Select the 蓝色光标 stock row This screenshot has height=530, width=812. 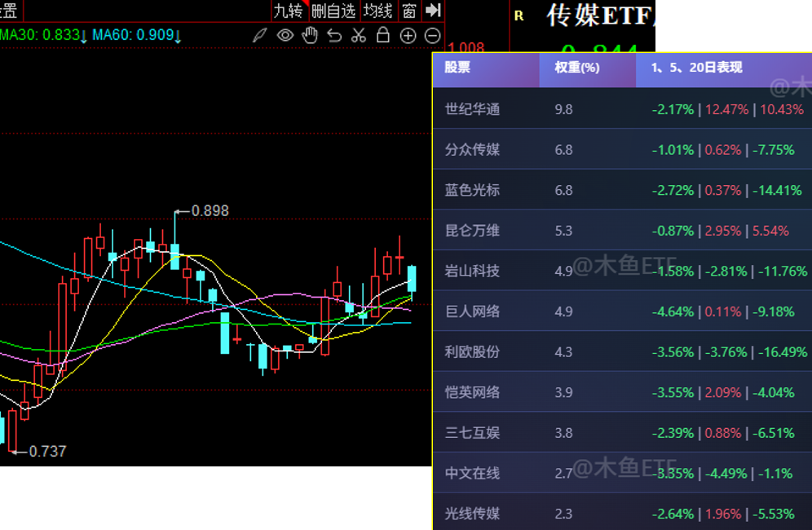(622, 190)
